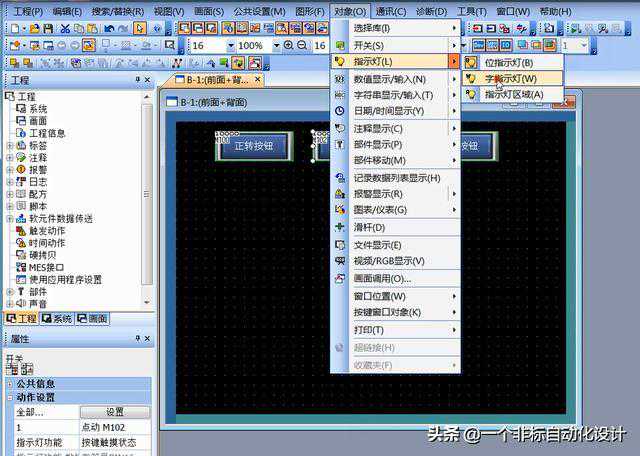Select the 正转按钮 on canvas
The image size is (640, 456).
tap(254, 146)
